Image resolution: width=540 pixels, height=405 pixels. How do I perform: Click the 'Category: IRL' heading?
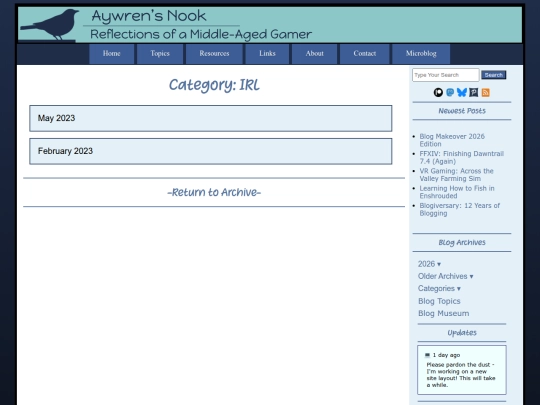tap(214, 85)
